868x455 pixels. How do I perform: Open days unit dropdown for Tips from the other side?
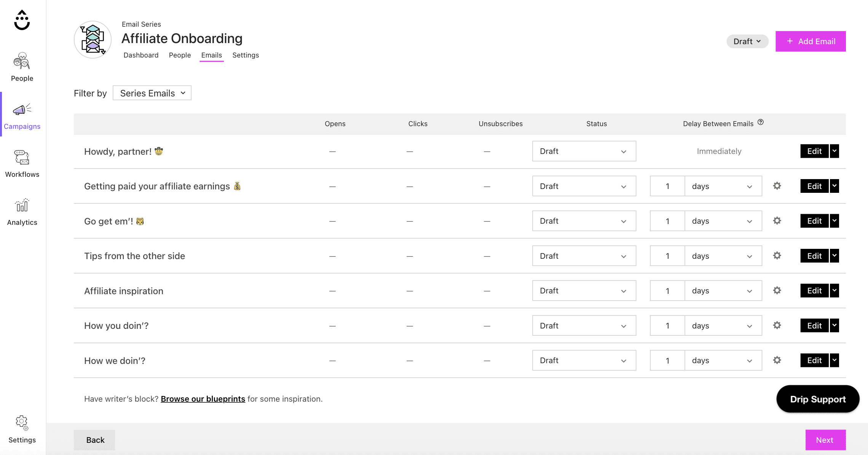click(x=723, y=256)
